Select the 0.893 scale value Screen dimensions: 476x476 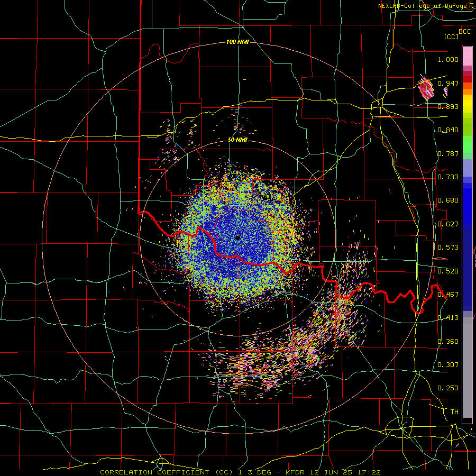click(x=448, y=106)
